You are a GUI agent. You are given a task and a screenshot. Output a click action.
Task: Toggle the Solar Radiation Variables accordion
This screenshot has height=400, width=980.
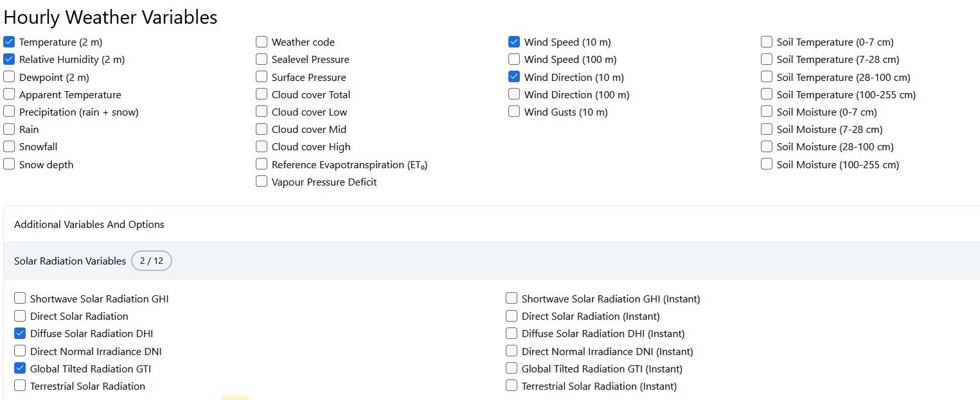[x=70, y=261]
